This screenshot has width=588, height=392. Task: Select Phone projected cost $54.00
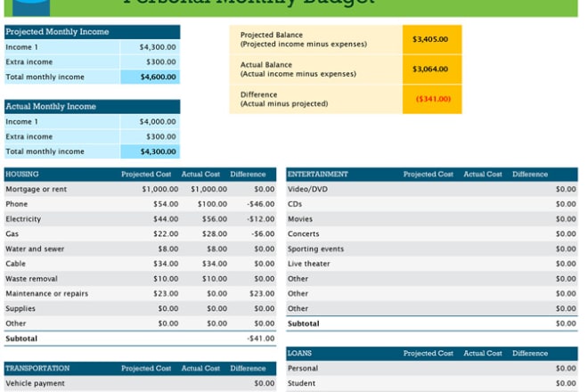[x=166, y=204]
